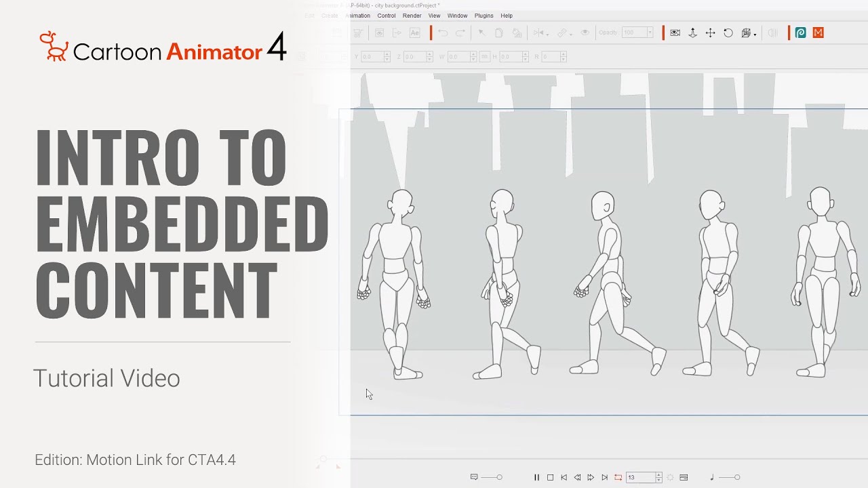Open the Window menu
The image size is (868, 488).
457,16
